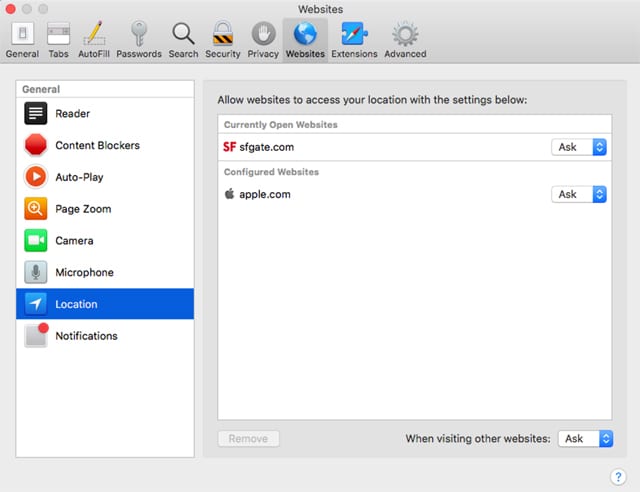
Task: Select Reader in the sidebar
Action: click(105, 114)
